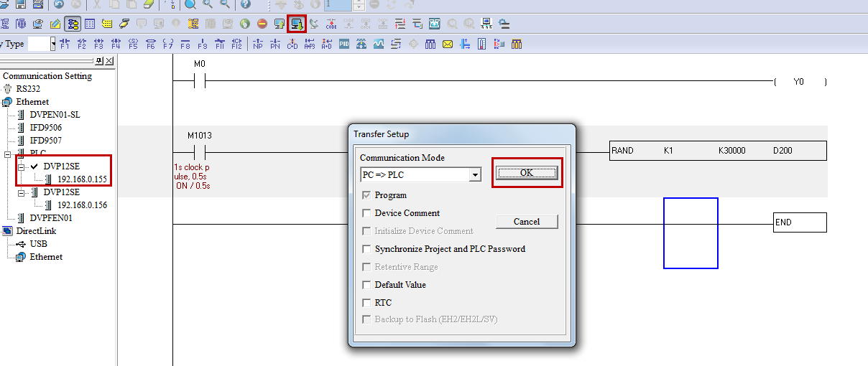Click Cancel in Transfer Setup dialog

point(527,222)
